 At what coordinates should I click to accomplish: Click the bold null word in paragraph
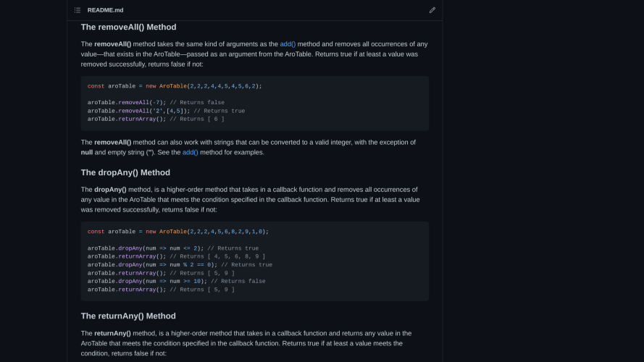[87, 152]
